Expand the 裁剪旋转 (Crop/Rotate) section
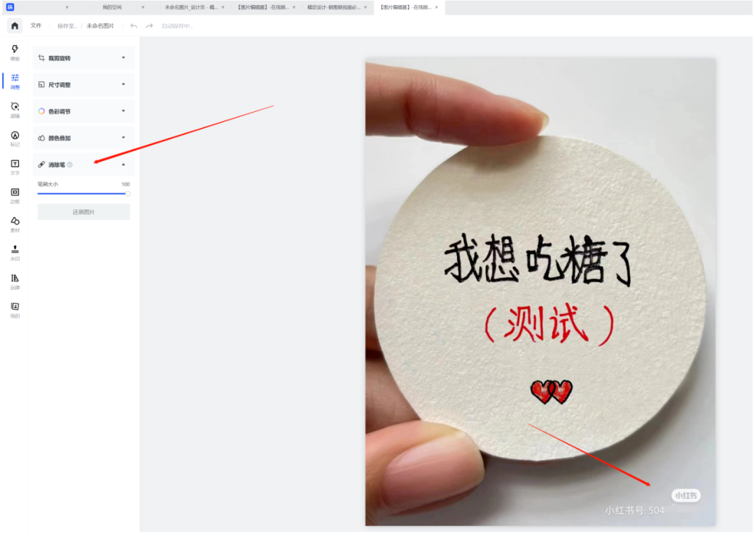756x536 pixels. click(83, 57)
